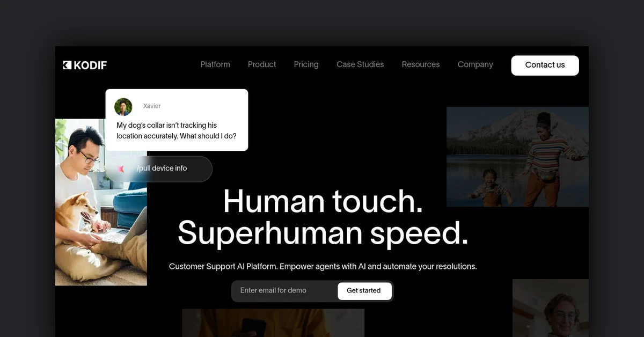Open the Platform menu
644x337 pixels.
pyautogui.click(x=215, y=64)
